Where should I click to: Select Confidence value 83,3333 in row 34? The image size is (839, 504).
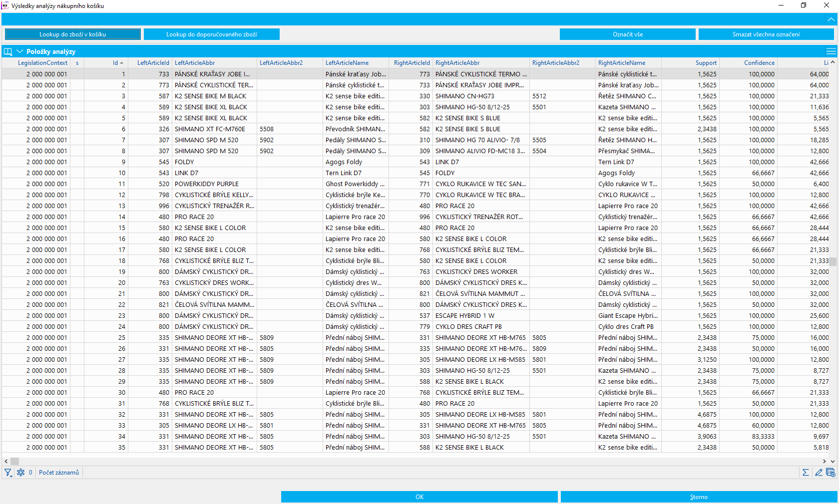pyautogui.click(x=749, y=436)
